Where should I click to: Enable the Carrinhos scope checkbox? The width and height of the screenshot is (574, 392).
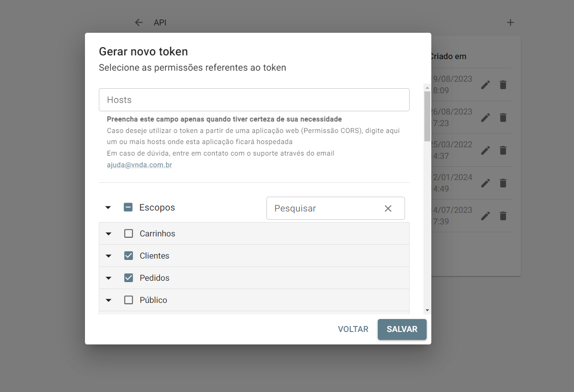coord(129,234)
